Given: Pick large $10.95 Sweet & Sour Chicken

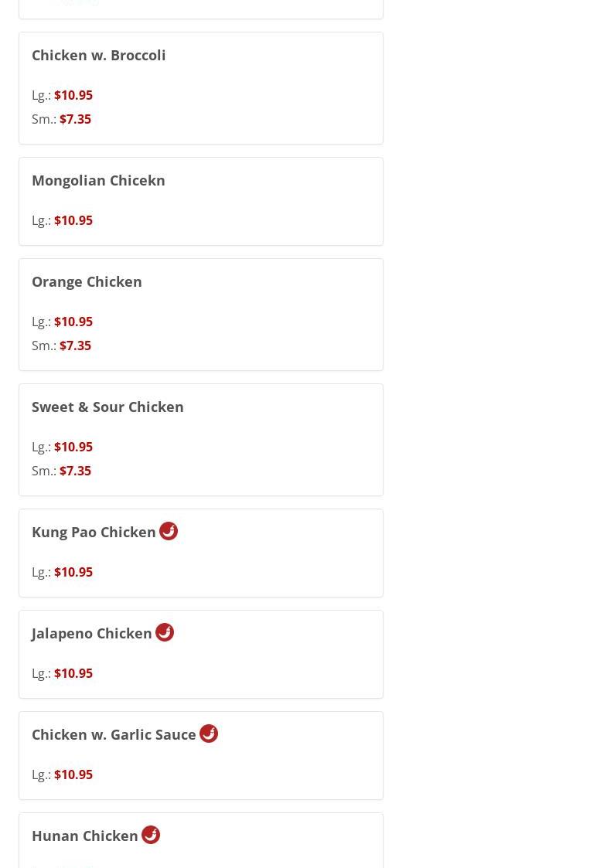Looking at the screenshot, I should (x=73, y=447).
